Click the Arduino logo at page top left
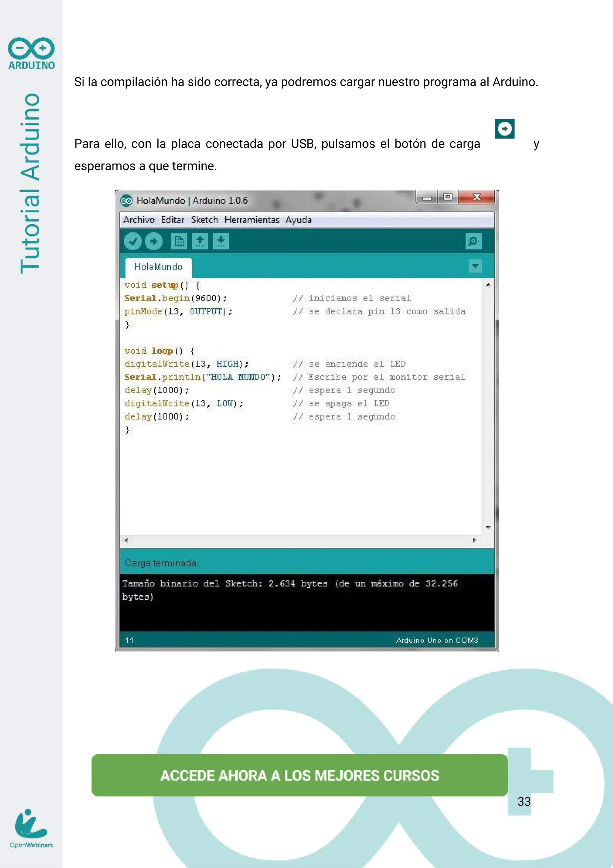The height and width of the screenshot is (868, 613). [x=31, y=53]
